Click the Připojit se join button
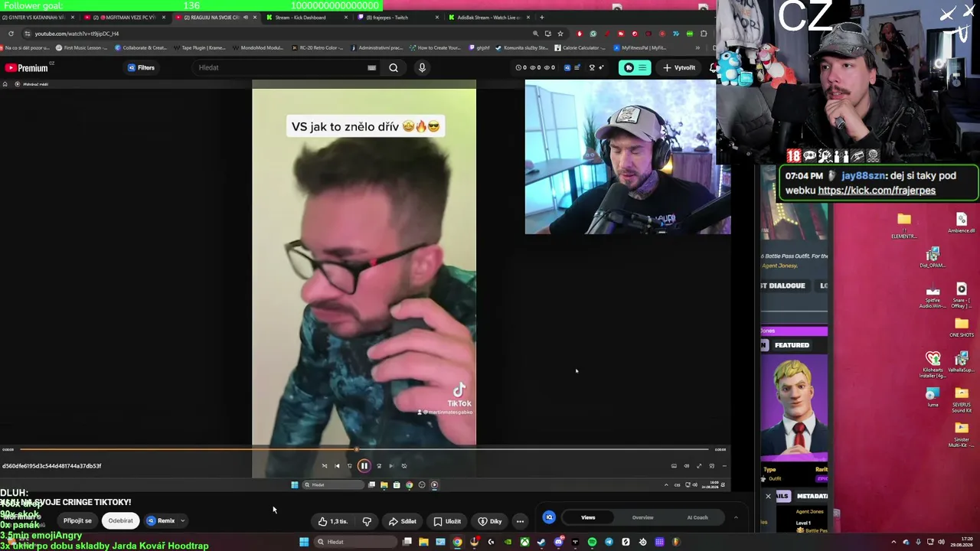The image size is (980, 551). tap(77, 520)
